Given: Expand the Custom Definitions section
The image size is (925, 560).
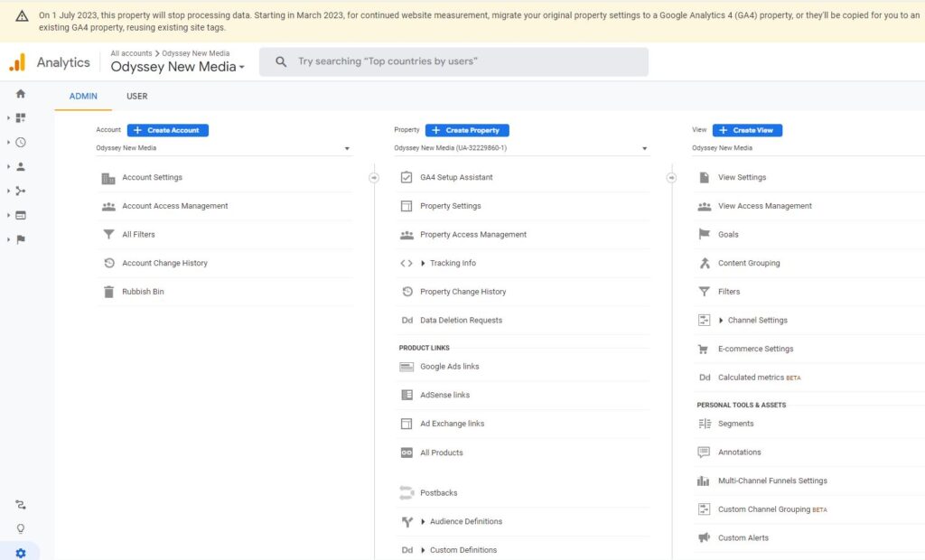Looking at the screenshot, I should pyautogui.click(x=423, y=550).
